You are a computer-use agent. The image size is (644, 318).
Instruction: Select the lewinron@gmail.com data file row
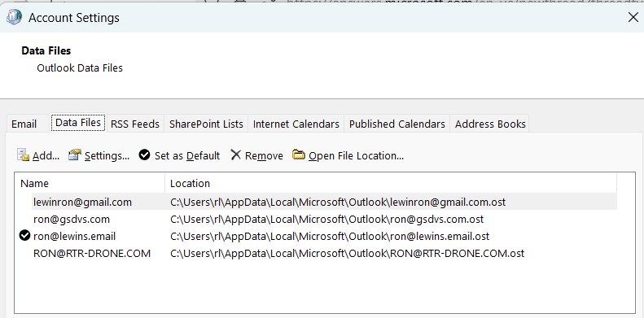(x=325, y=202)
